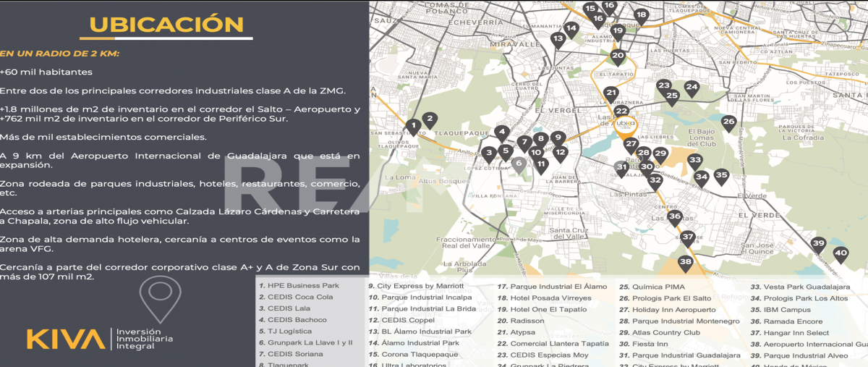
Task: Select map pin number 2 near Tlaquepaque
Action: tap(429, 120)
